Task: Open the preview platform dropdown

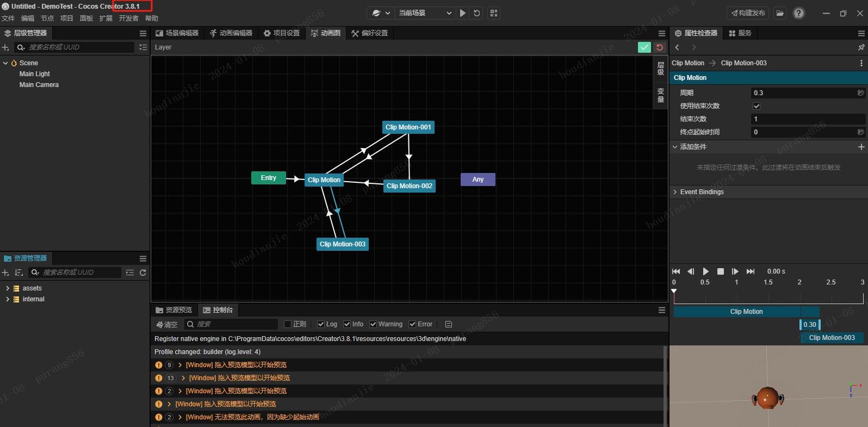Action: 381,13
